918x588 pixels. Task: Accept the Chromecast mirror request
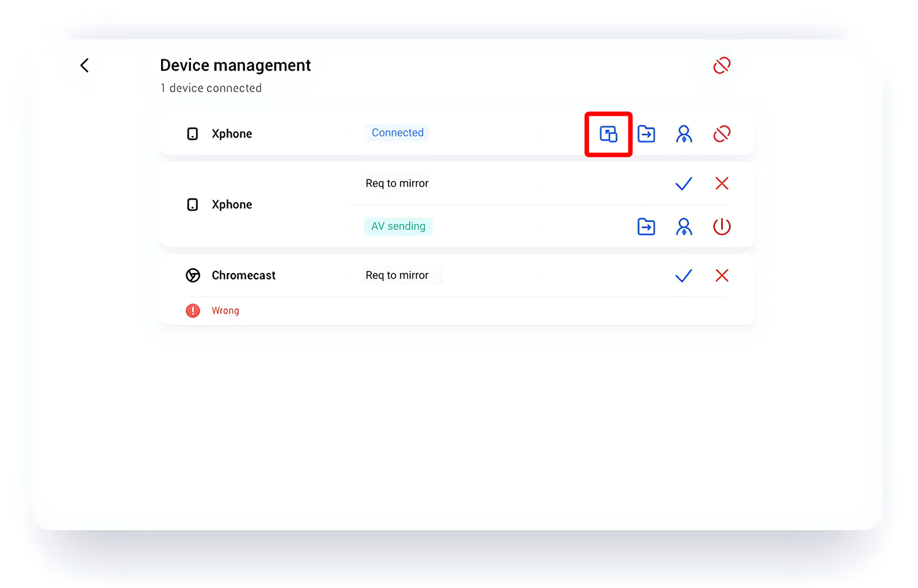pyautogui.click(x=683, y=276)
